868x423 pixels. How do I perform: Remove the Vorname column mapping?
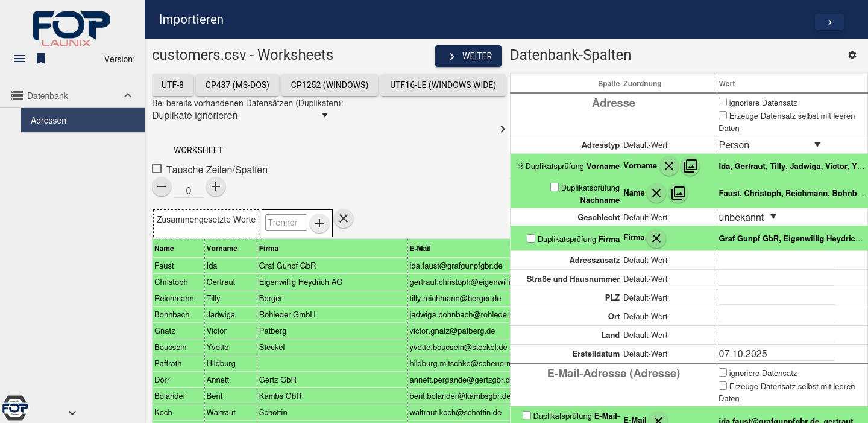[x=668, y=166]
